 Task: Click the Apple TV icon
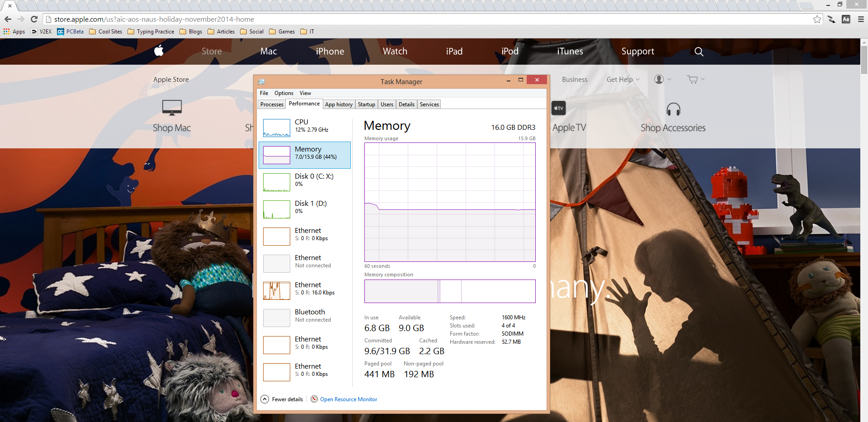(x=559, y=108)
